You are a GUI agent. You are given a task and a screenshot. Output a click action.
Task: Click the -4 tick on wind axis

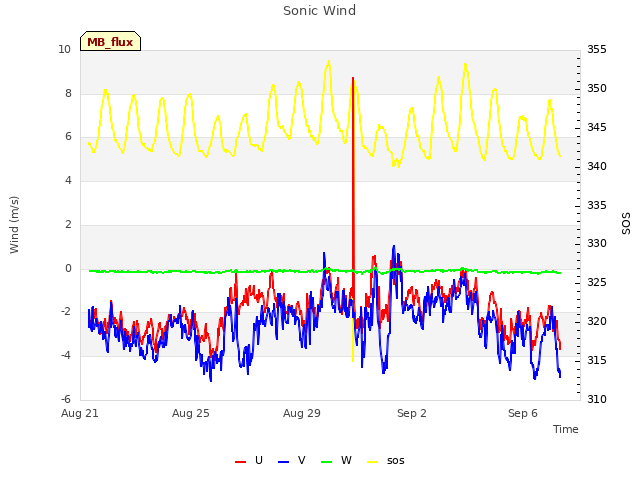pos(66,356)
